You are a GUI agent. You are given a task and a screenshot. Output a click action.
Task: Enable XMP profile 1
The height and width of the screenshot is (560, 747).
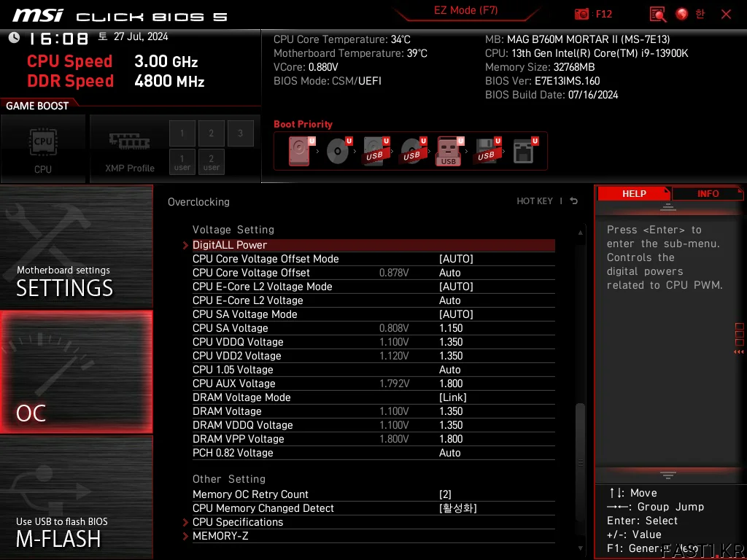(x=182, y=133)
